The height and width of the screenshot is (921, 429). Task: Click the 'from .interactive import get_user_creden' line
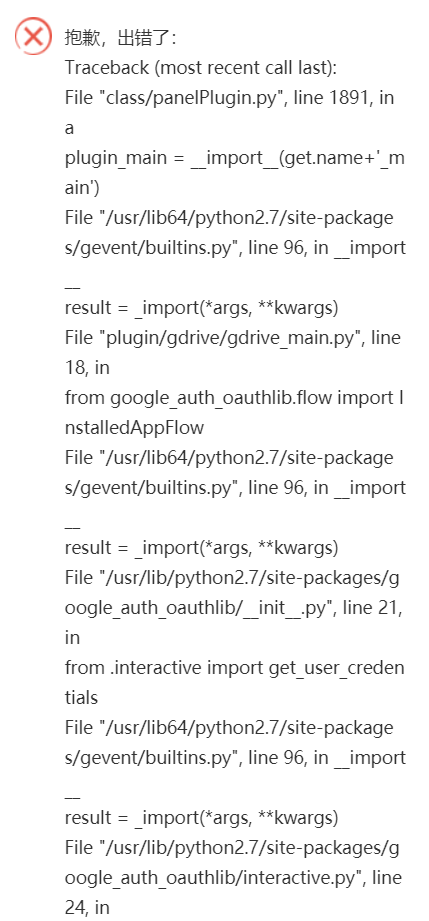tap(234, 668)
